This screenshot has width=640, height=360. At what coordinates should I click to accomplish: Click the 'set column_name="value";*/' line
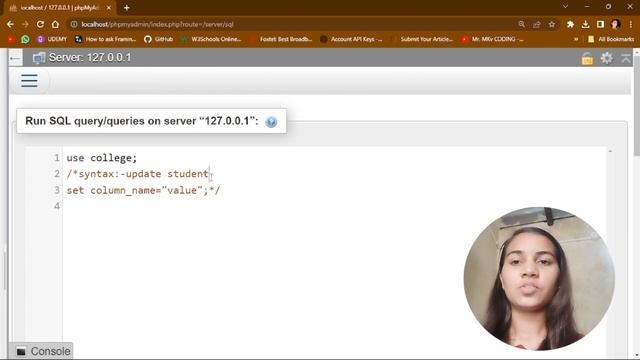pyautogui.click(x=143, y=190)
